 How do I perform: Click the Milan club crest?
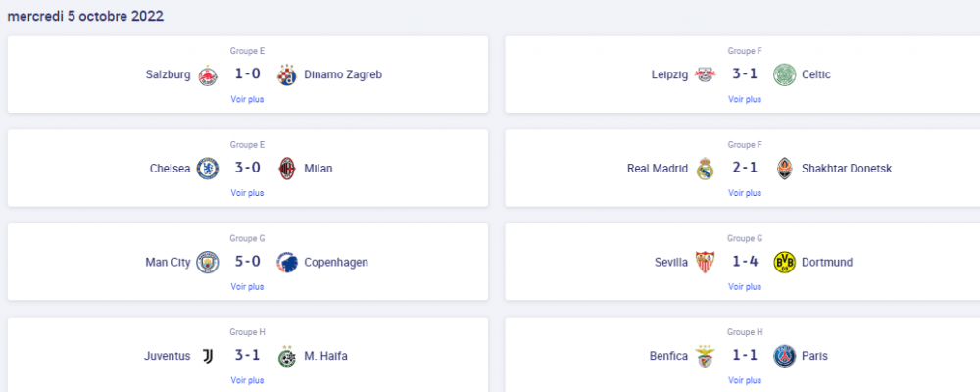pos(287,169)
